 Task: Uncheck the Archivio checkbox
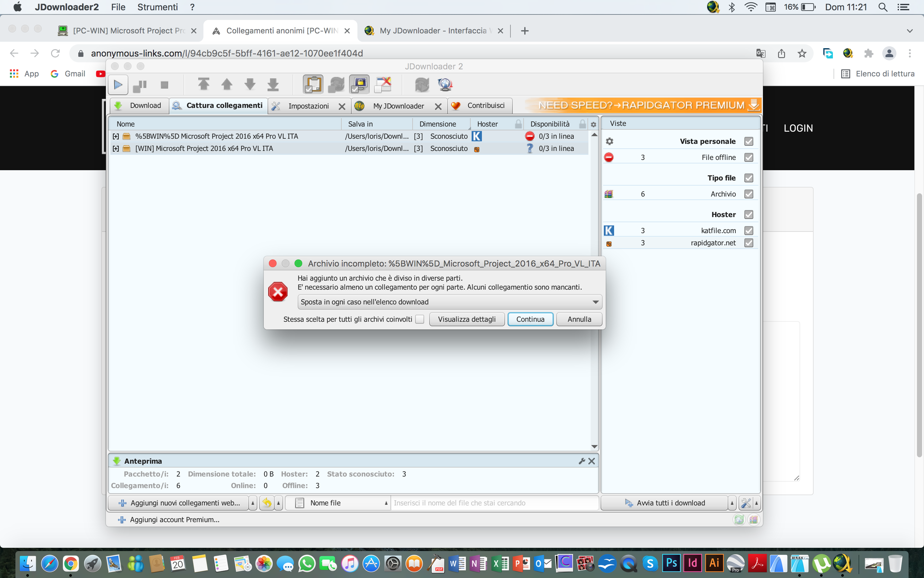749,194
